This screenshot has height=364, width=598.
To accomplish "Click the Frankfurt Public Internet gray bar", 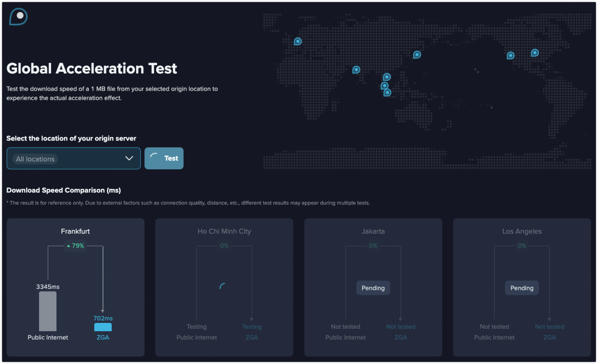I will [x=48, y=311].
